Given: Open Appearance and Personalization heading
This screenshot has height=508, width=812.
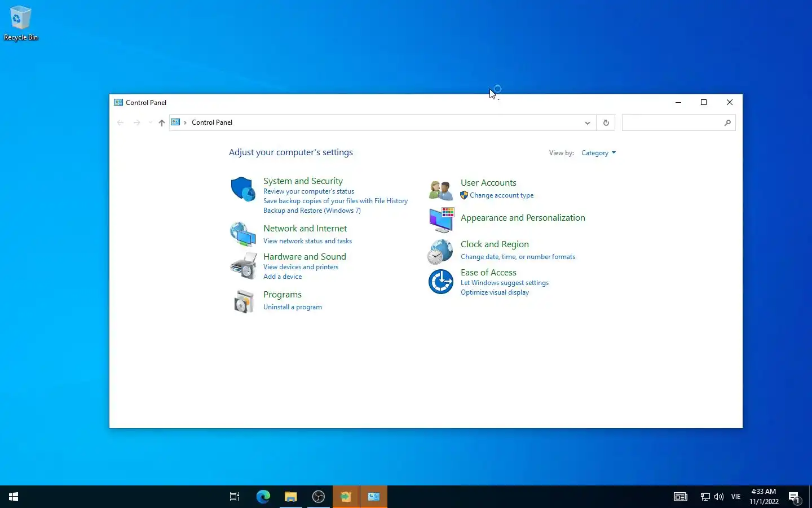Looking at the screenshot, I should 523,218.
